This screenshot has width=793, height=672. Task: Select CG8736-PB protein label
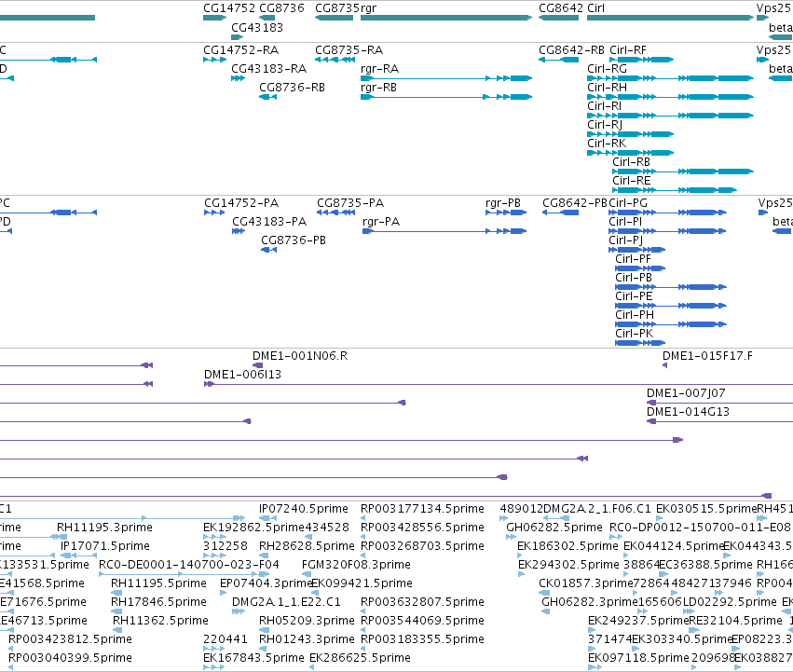pos(294,240)
